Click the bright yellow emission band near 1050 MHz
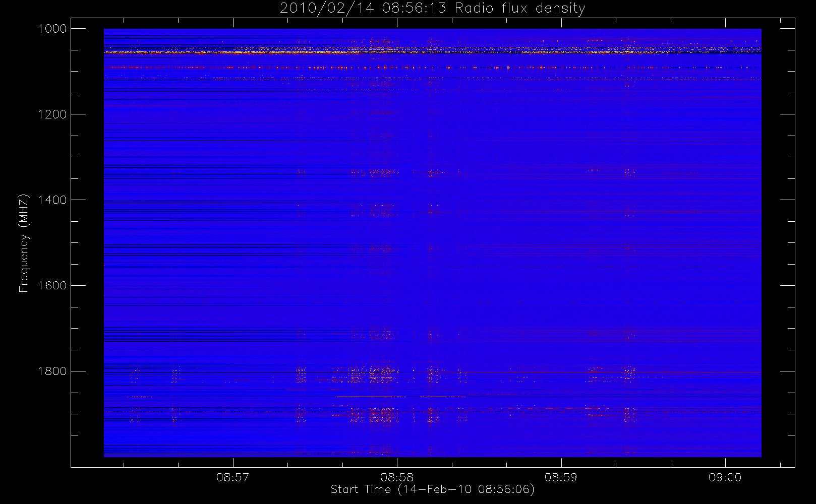Screen dimensions: 816x504 tap(432, 51)
